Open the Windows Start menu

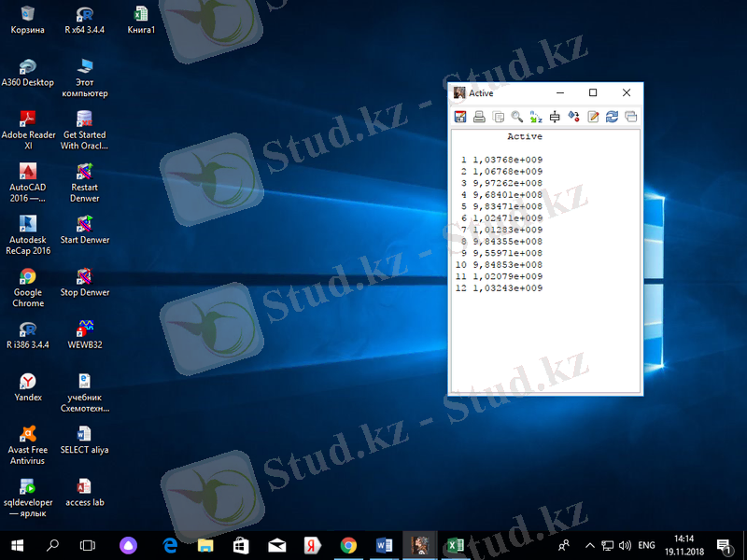point(17,544)
